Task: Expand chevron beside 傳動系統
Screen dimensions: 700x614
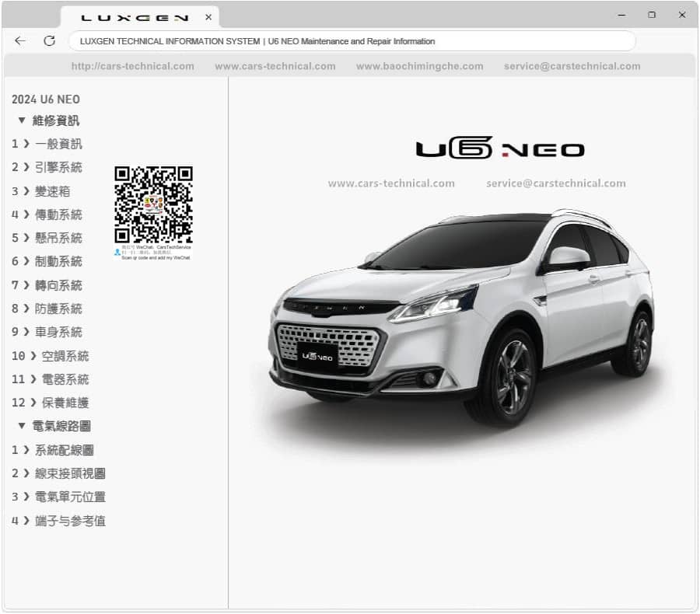Action: [26, 215]
